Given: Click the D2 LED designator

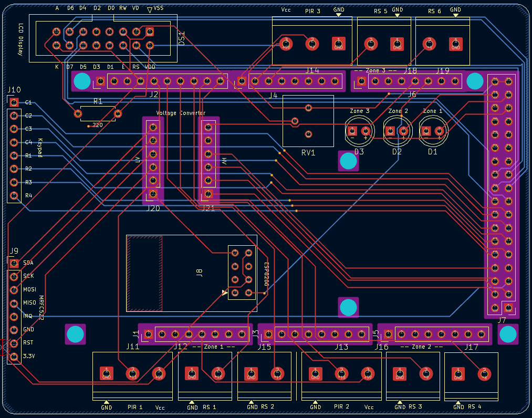Looking at the screenshot, I should point(397,152).
